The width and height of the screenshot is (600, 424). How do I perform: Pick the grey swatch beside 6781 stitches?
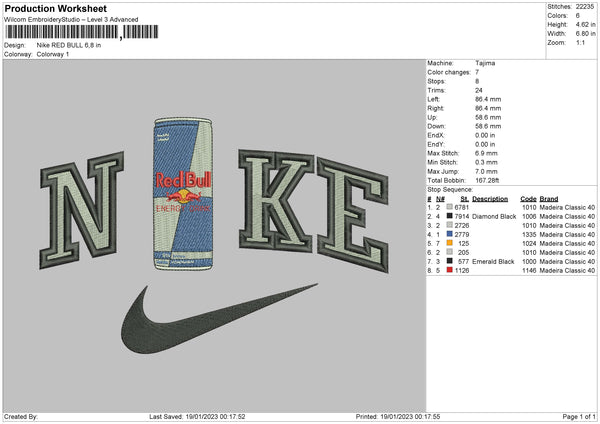click(450, 207)
